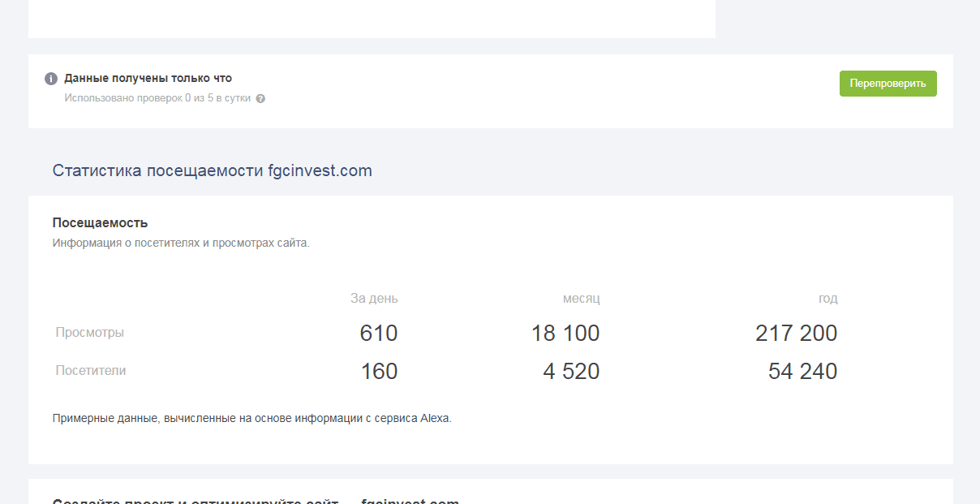Click the "Информация о посетителях и просмотрах" description

(181, 243)
